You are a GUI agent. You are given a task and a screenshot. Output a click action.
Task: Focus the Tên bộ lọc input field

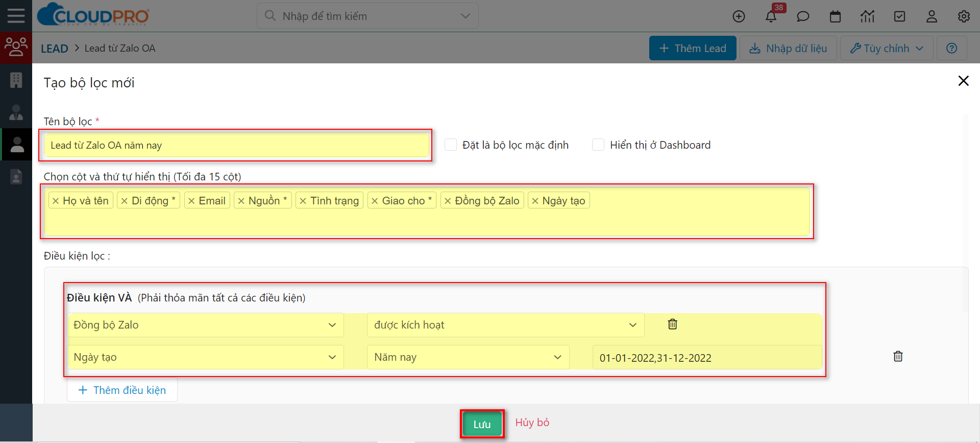click(236, 145)
